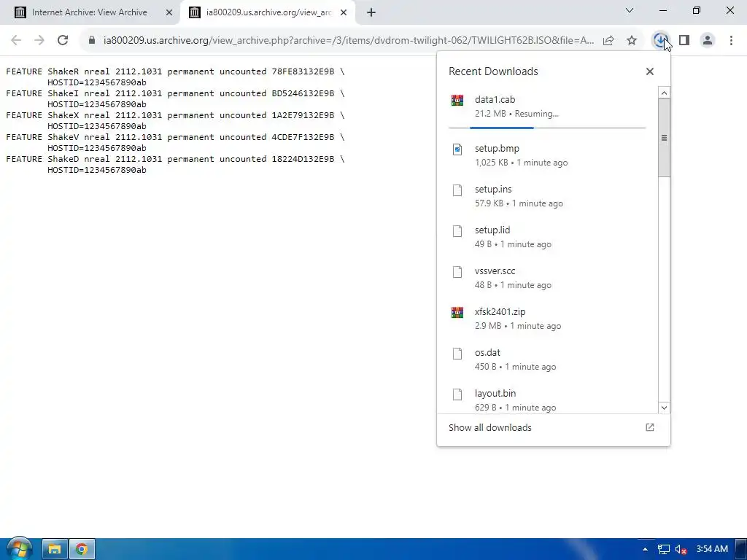
Task: Reload the current page
Action: pos(63,41)
